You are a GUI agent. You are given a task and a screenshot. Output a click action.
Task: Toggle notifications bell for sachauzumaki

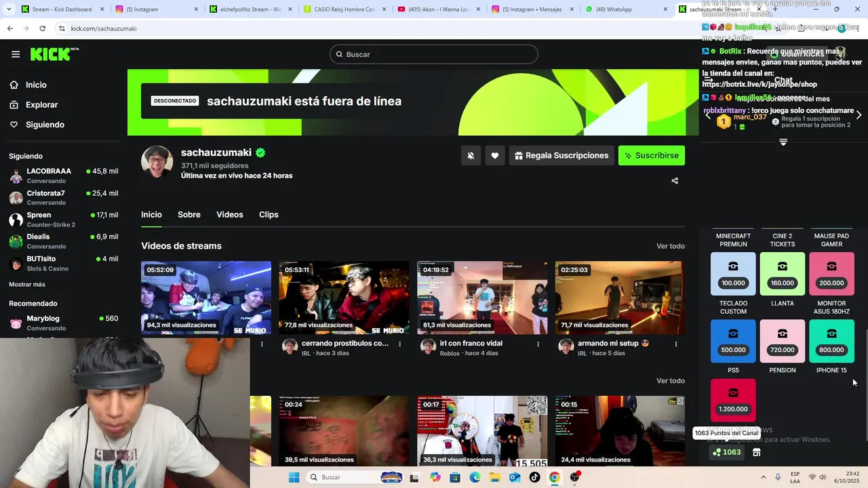pos(471,155)
